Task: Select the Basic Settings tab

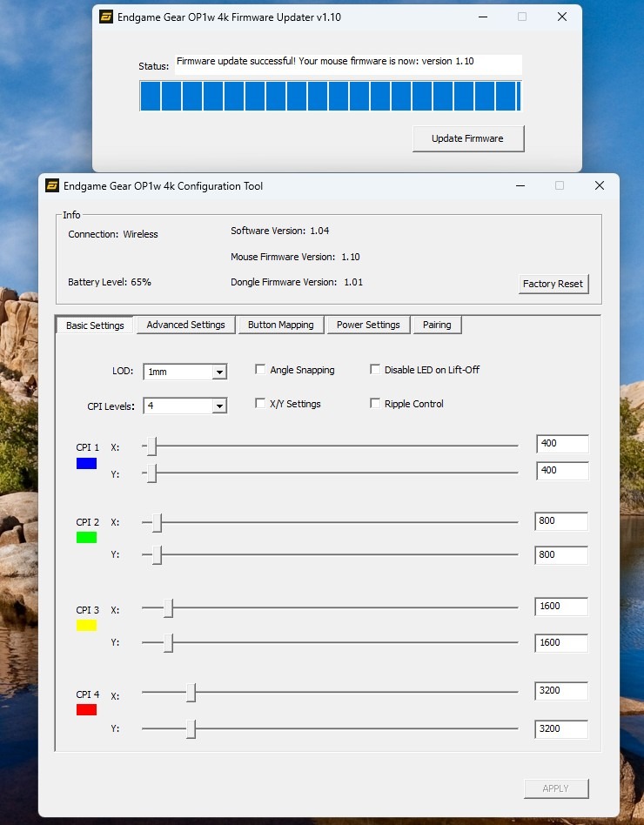Action: [x=95, y=325]
